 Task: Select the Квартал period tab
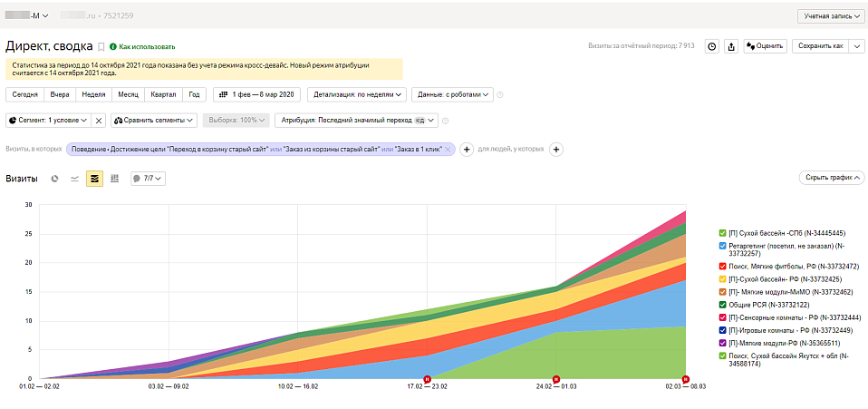164,94
